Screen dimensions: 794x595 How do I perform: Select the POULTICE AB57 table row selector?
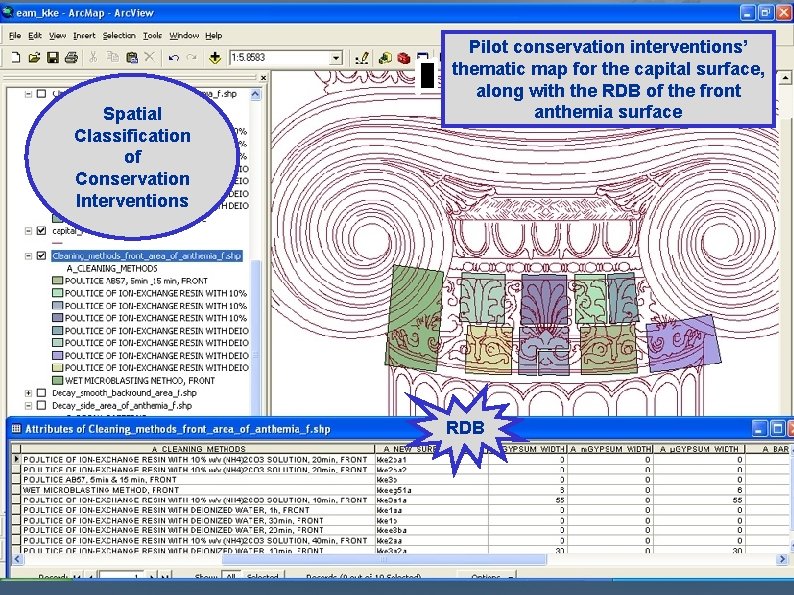[16, 480]
